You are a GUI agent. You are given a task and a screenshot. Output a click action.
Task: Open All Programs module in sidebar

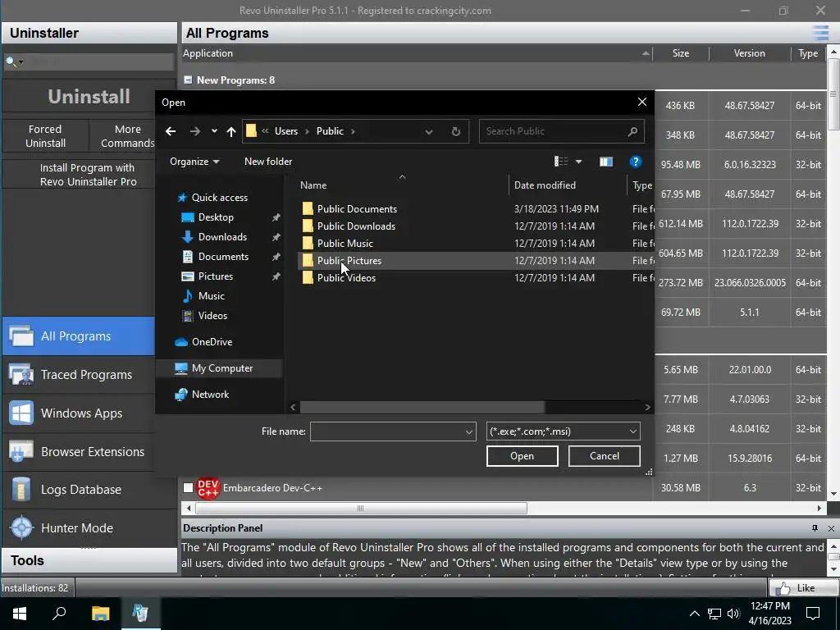tap(79, 336)
